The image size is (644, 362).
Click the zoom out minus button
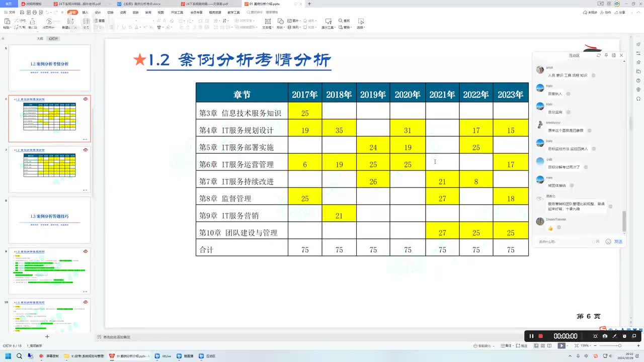595,346
